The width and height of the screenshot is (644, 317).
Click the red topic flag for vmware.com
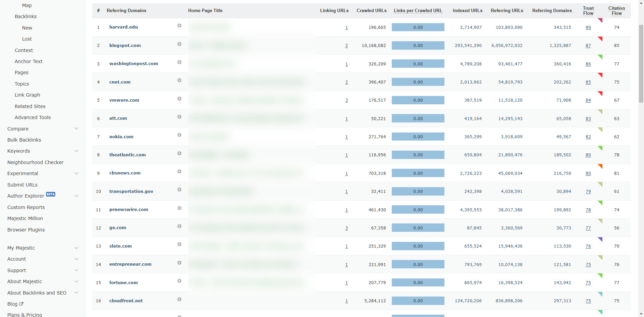point(600,94)
